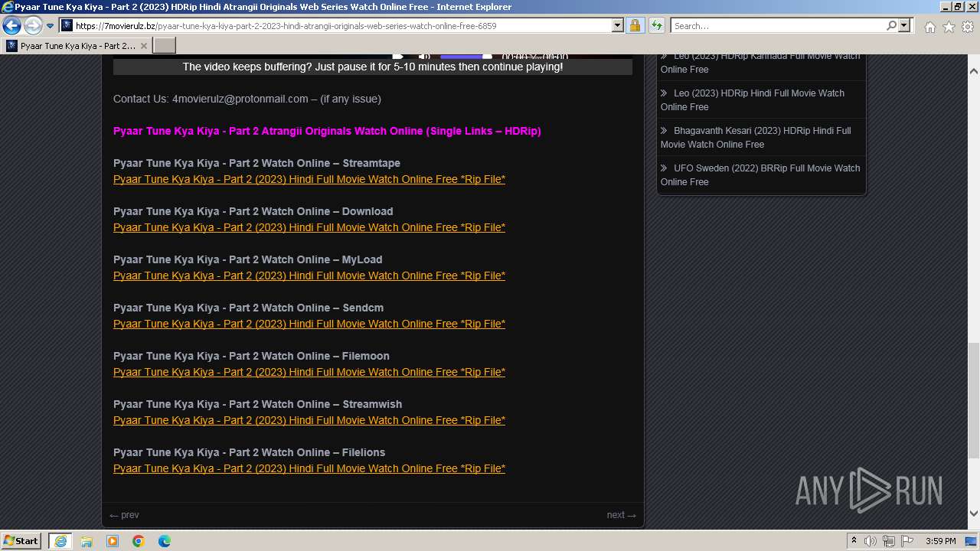The width and height of the screenshot is (980, 551).
Task: Launch Microsoft Edge from the taskbar
Action: pos(165,541)
